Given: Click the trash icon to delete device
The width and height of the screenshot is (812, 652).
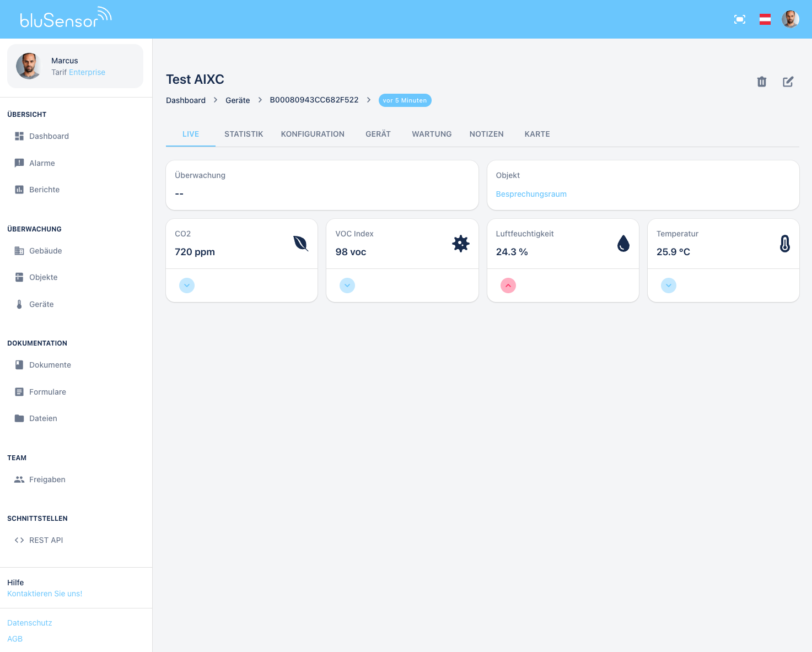Looking at the screenshot, I should pos(762,82).
